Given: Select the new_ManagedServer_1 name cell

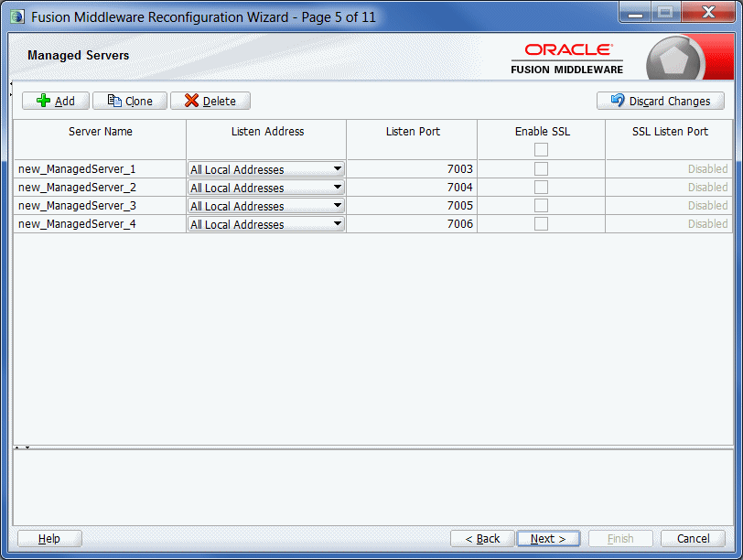Looking at the screenshot, I should coord(100,169).
